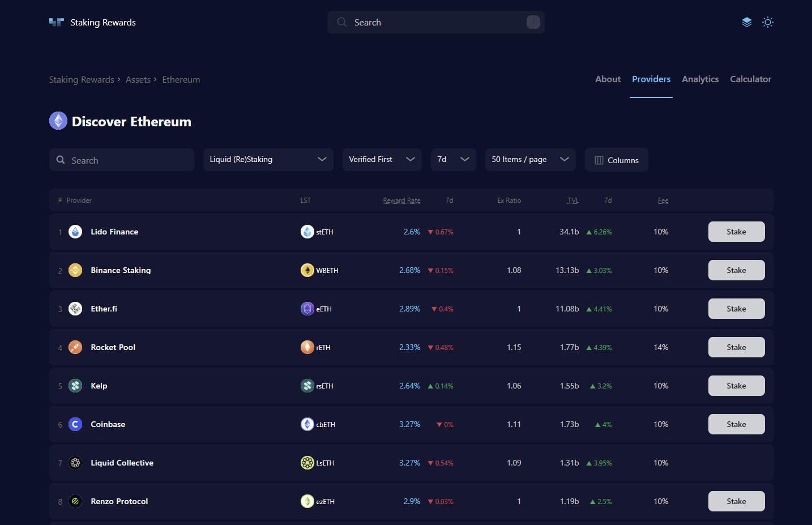Select the Renzo Protocol provider icon
This screenshot has height=525, width=812.
coord(75,501)
